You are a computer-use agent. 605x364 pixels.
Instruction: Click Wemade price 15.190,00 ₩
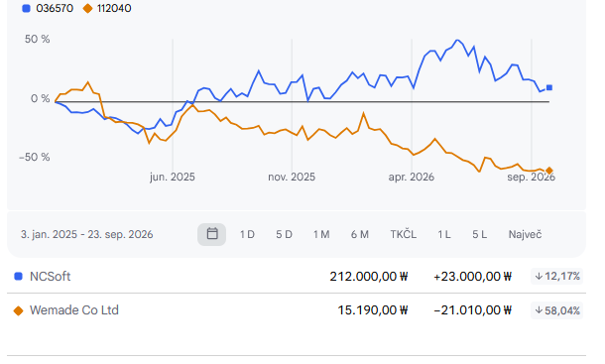click(x=372, y=310)
